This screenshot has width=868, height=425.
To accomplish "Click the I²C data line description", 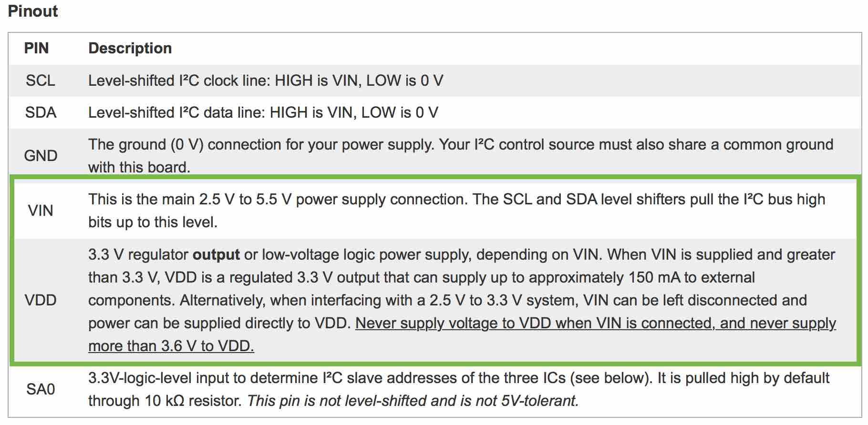I will (263, 112).
